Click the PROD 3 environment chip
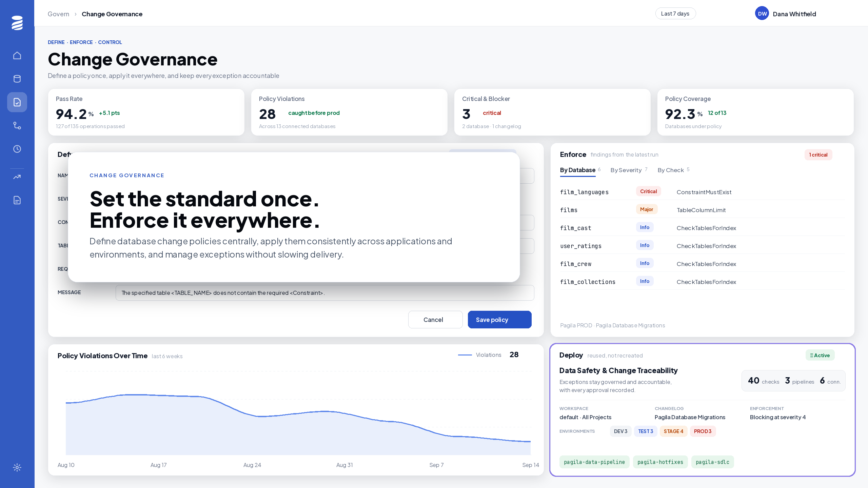This screenshot has width=868, height=488. [703, 431]
